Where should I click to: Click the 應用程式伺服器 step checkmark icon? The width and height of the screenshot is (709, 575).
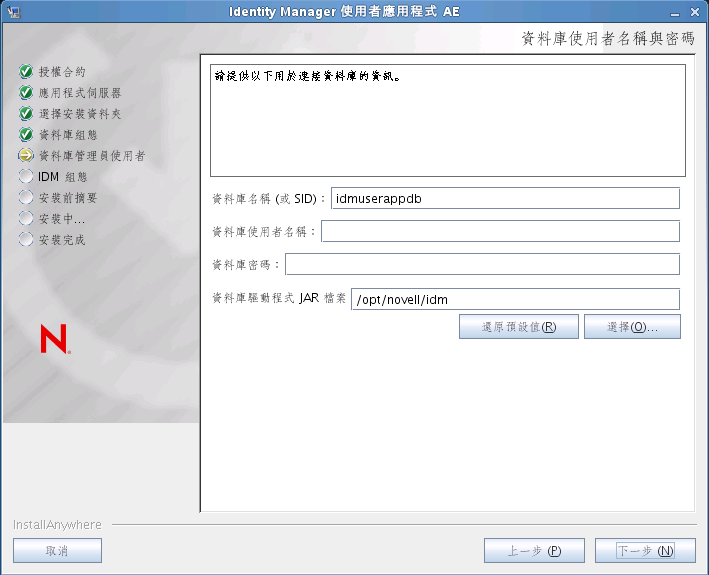[x=26, y=92]
